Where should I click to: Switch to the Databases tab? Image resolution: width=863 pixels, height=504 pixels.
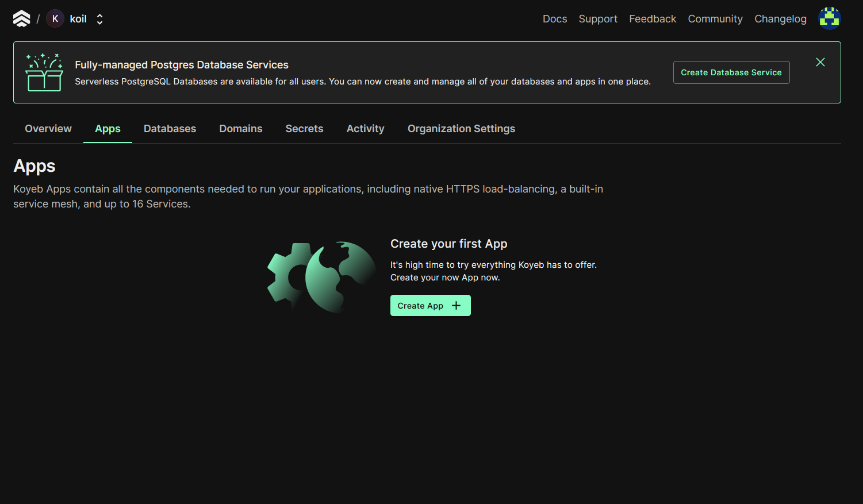coord(170,129)
